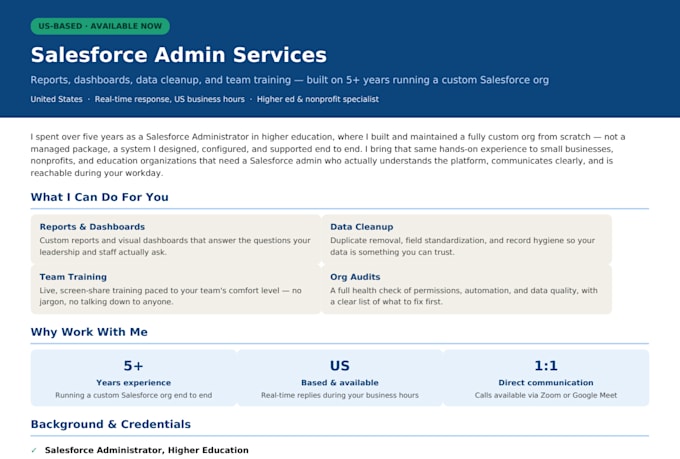Click 'Real-time response, US business hours'
This screenshot has width=680, height=459.
pyautogui.click(x=170, y=99)
